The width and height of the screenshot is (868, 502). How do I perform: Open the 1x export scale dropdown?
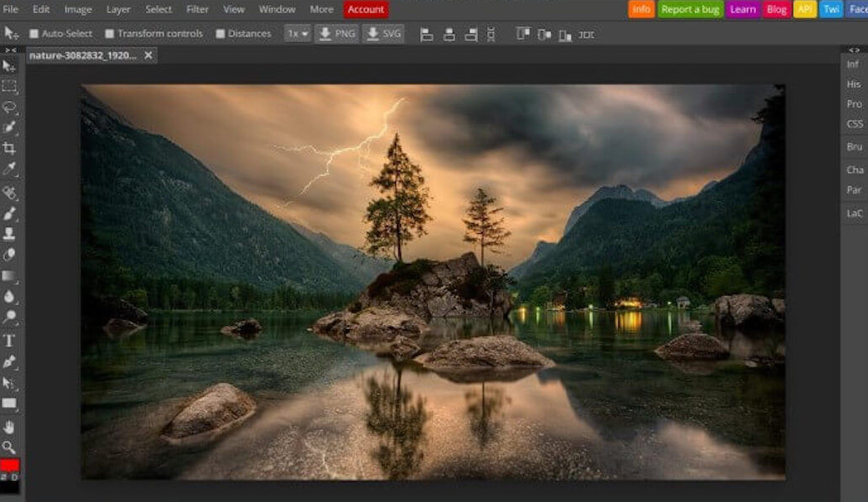click(x=297, y=33)
